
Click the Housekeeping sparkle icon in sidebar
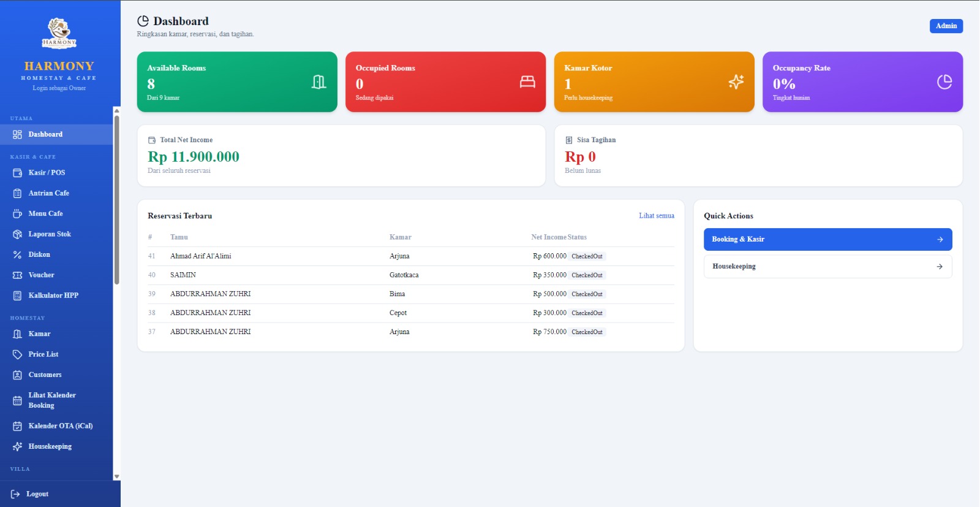(x=17, y=446)
